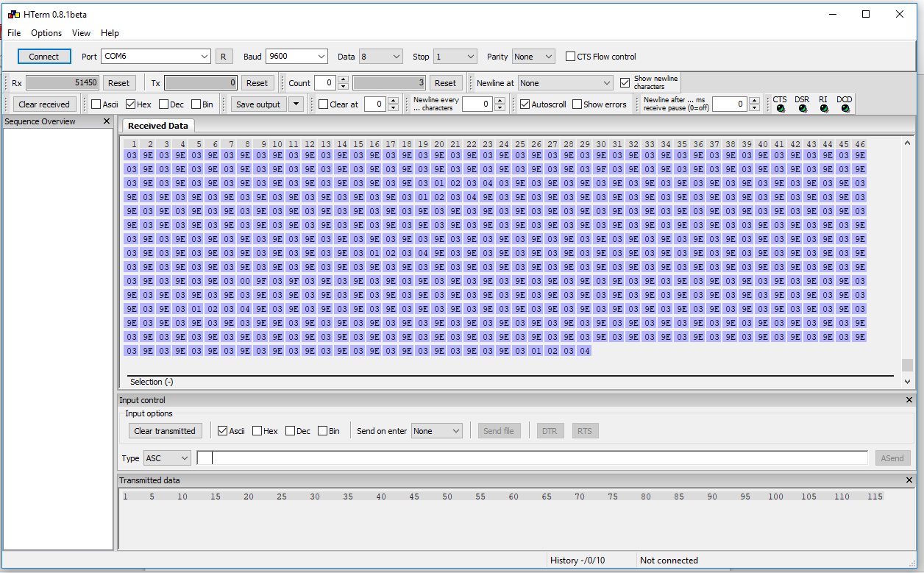Click the HTerm application icon in title bar

point(14,14)
